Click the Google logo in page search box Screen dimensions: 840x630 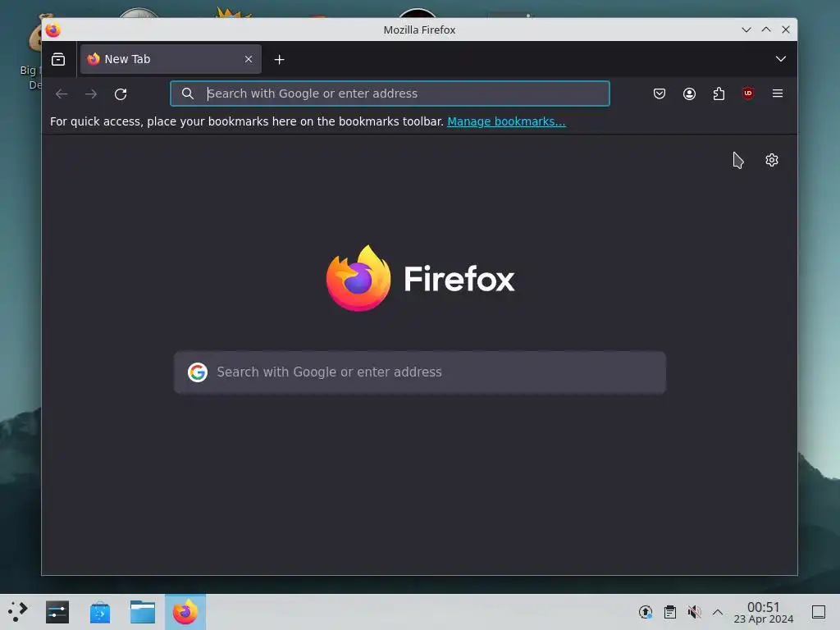(x=198, y=372)
